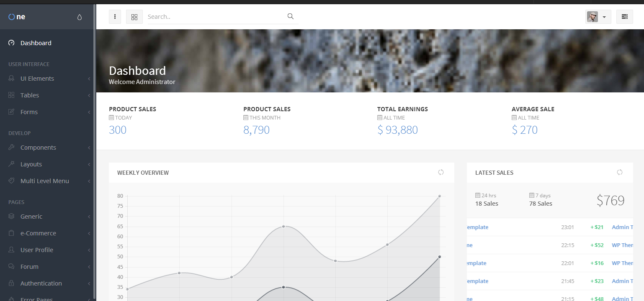Click the Multi Level Menu puzzle icon
Screen dimensions: 644x301
11,181
